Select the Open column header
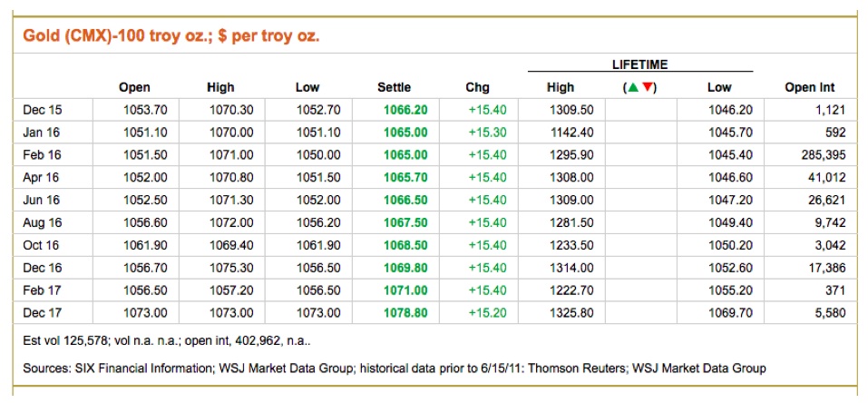 (134, 88)
